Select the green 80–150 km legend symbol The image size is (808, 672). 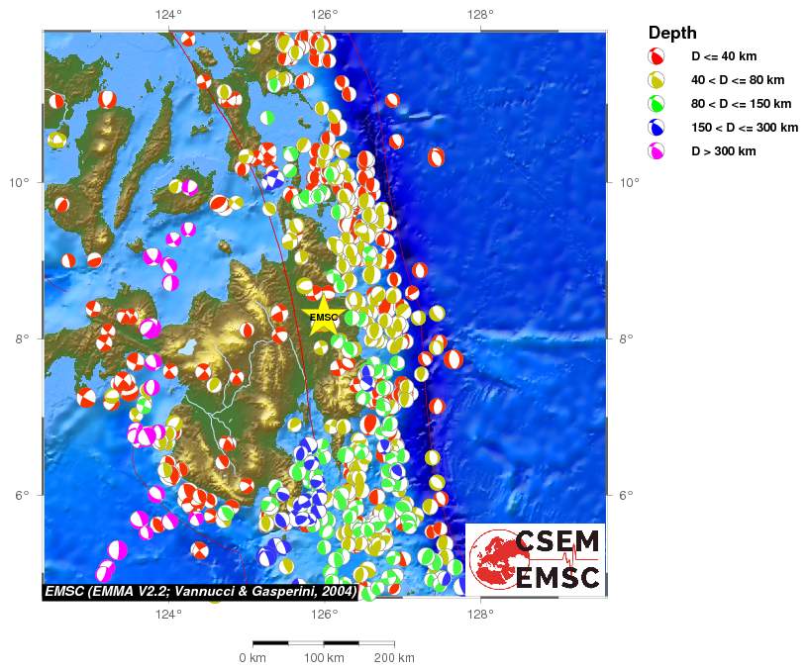[656, 104]
